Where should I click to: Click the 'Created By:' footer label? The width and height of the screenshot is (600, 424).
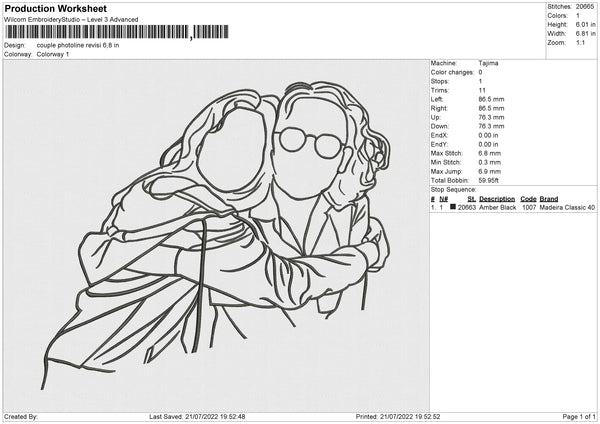coord(21,417)
